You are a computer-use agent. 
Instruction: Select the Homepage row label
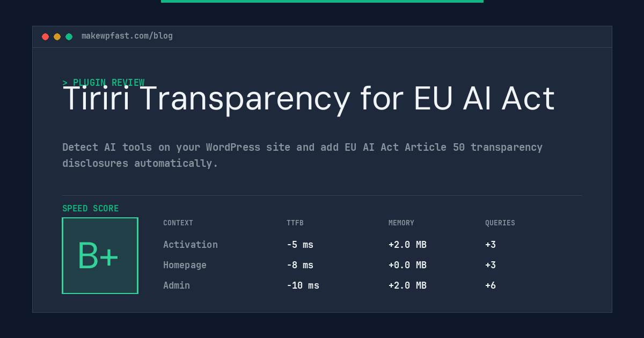pos(185,265)
